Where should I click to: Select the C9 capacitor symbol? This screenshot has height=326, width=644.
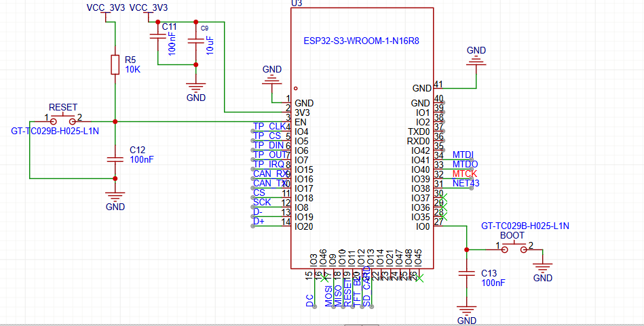(196, 41)
